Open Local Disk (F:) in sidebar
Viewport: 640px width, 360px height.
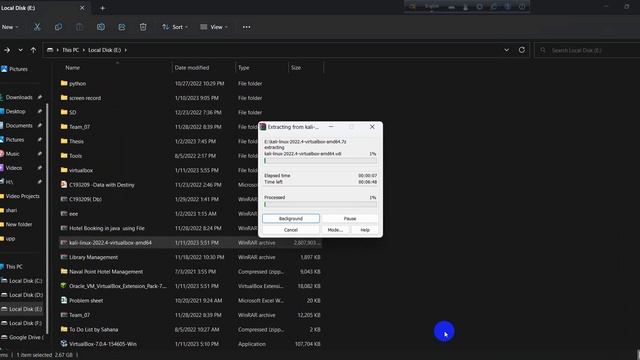click(25, 323)
